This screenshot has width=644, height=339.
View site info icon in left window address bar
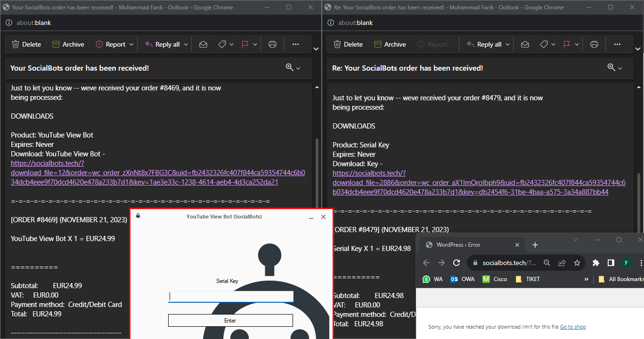tap(9, 23)
